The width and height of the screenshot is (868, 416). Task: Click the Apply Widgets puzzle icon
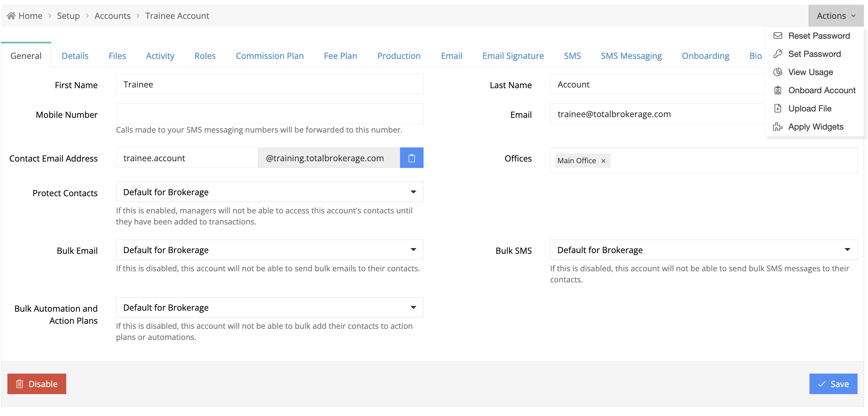point(778,127)
